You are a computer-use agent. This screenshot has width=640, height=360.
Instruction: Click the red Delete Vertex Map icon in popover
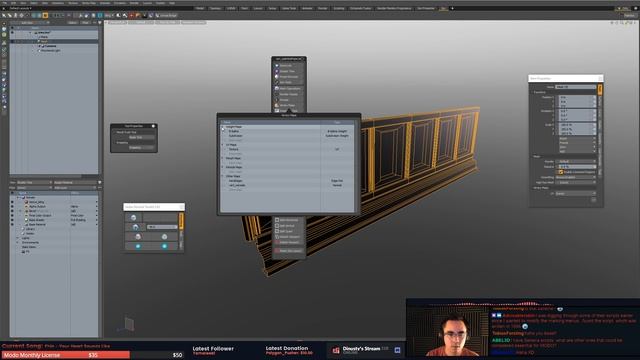[x=277, y=242]
